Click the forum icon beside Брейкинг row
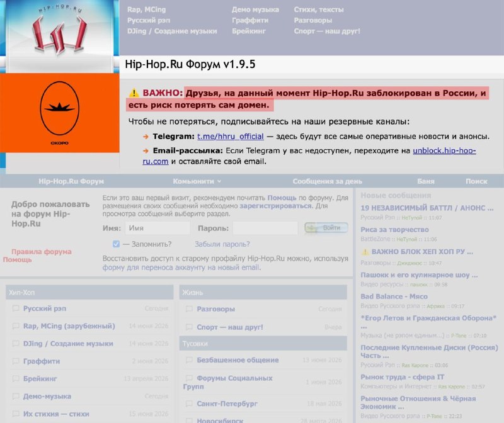 tap(16, 379)
